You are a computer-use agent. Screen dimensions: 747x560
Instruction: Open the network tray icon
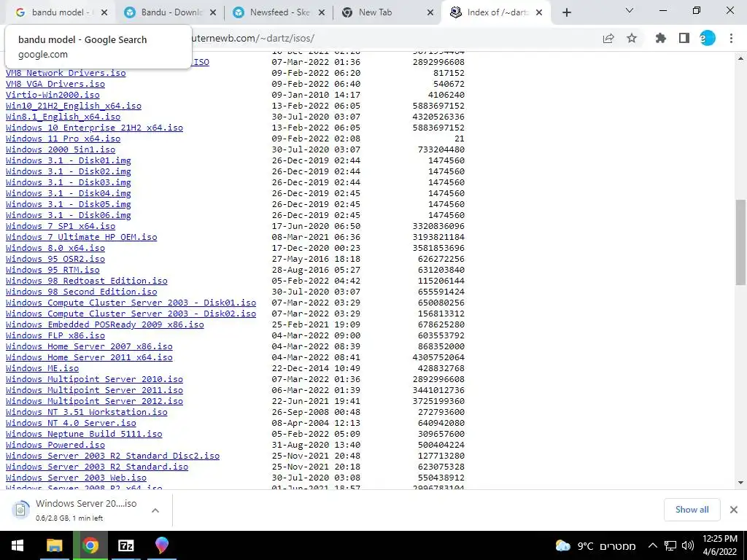670,545
